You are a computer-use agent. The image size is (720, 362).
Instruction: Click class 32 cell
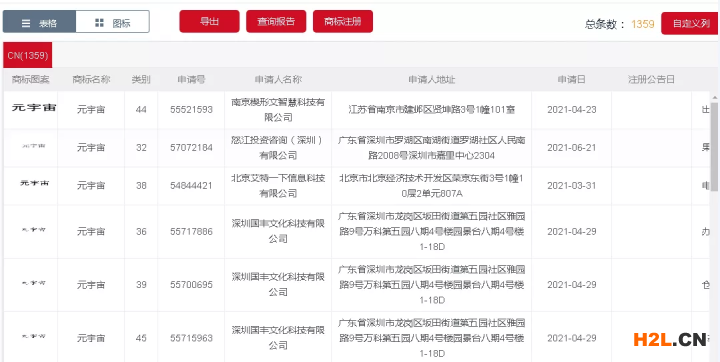point(141,148)
